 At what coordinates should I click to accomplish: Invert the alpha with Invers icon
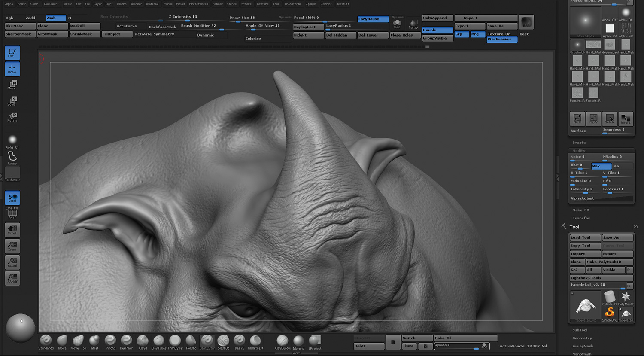tap(626, 119)
